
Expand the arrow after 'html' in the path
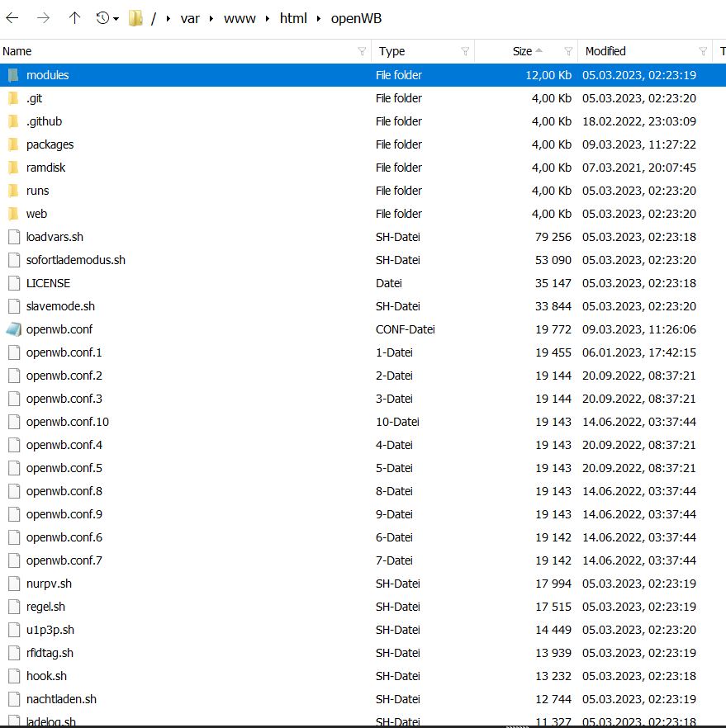pos(319,18)
